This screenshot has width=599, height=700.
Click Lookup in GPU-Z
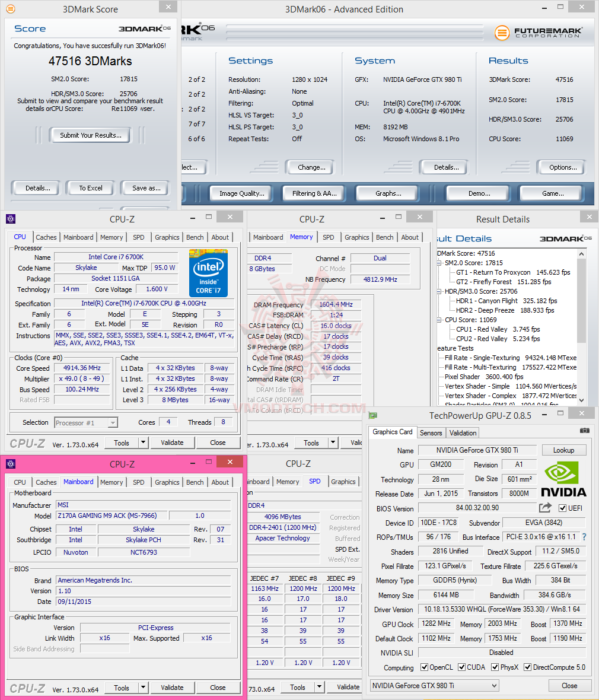pyautogui.click(x=564, y=450)
